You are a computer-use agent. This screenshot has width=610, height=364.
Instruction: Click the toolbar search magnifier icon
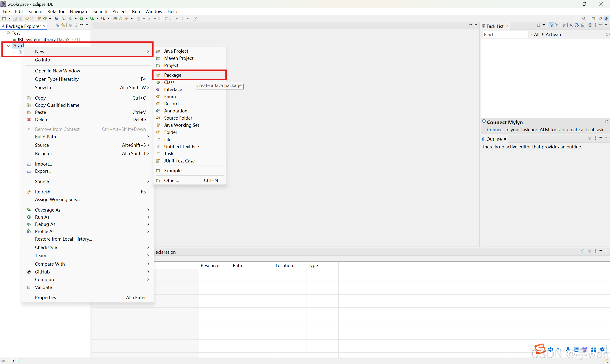tap(584, 19)
